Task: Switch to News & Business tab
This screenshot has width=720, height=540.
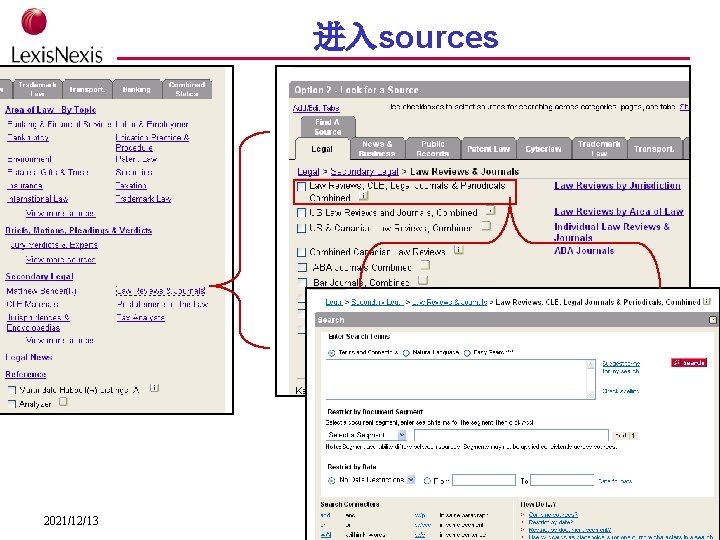Action: [x=377, y=148]
